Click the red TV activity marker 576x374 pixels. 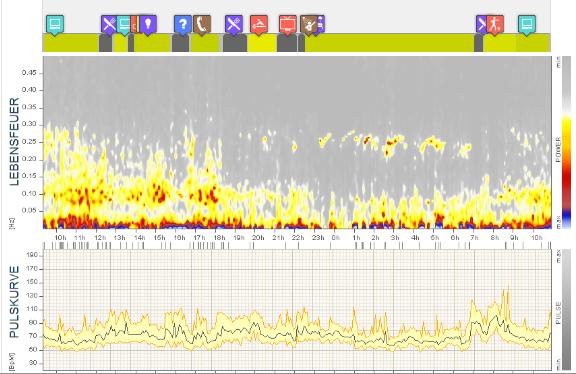tap(288, 24)
